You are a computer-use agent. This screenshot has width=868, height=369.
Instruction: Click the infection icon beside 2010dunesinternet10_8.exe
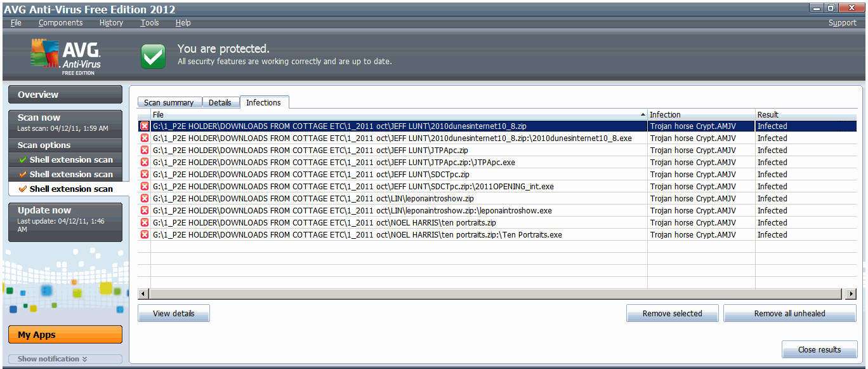(144, 138)
